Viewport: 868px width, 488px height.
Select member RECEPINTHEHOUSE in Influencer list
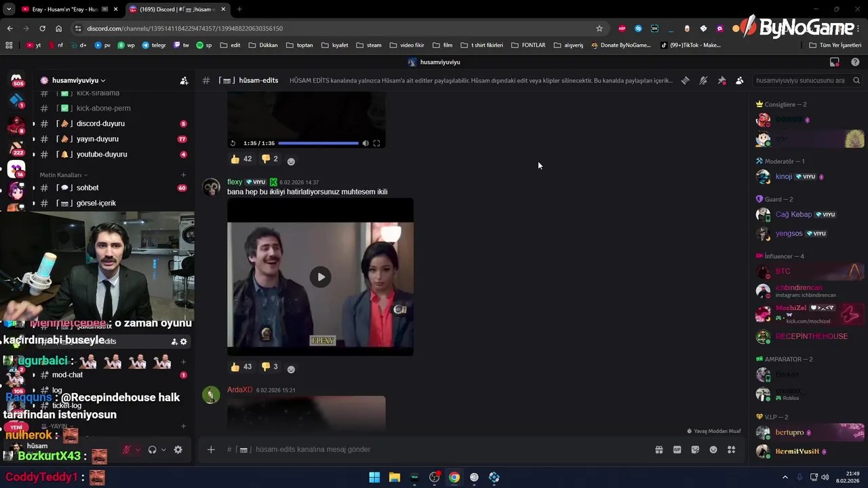811,336
